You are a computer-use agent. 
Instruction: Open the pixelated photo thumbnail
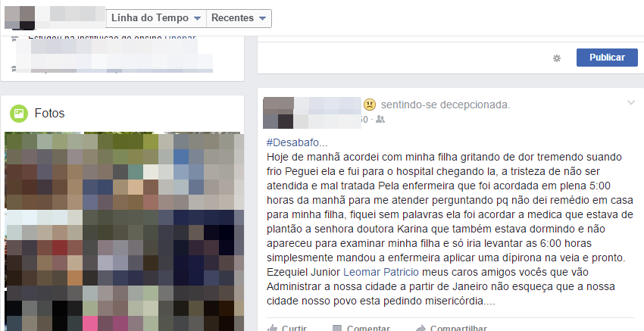[x=124, y=231]
